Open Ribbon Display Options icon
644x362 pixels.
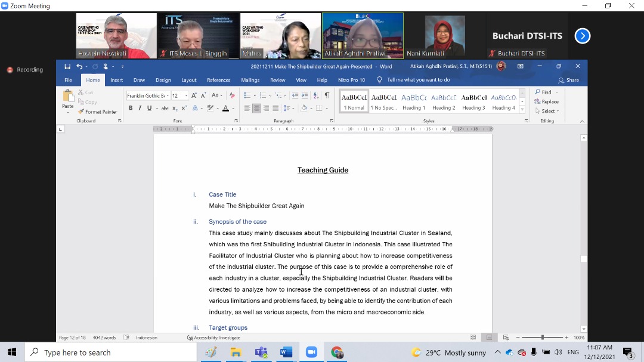coord(521,66)
